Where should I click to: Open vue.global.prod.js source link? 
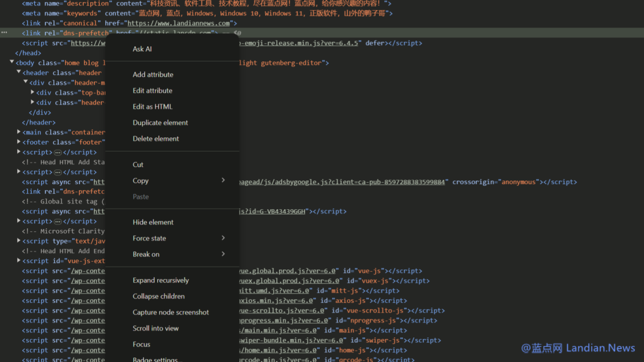coord(287,271)
